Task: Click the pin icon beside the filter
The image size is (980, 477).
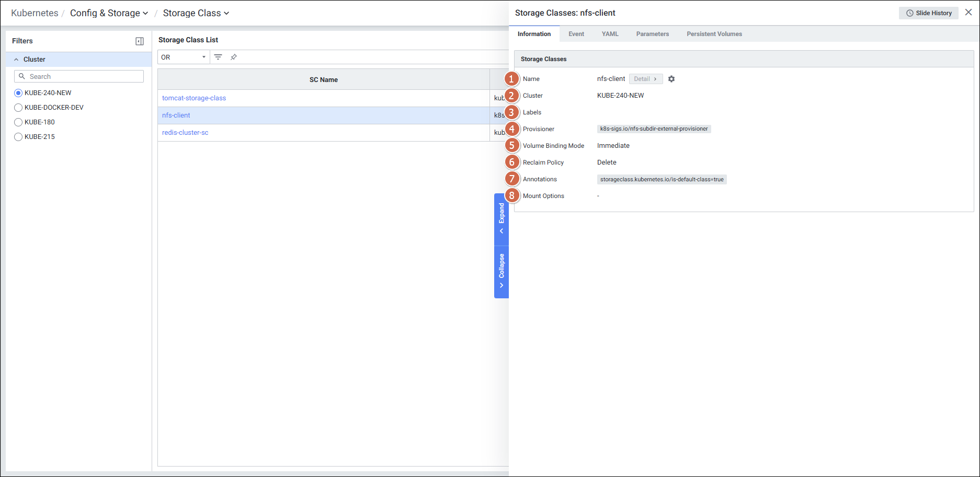Action: 234,57
